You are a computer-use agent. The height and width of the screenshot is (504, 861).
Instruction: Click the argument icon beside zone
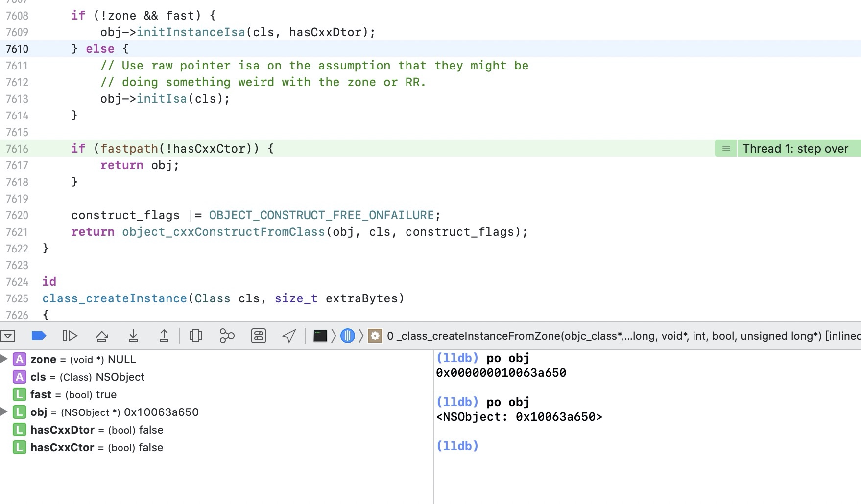tap(19, 359)
